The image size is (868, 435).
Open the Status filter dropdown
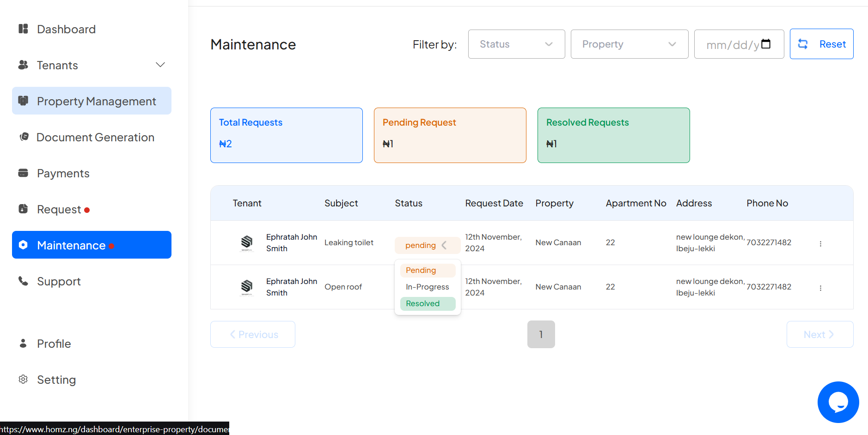tap(516, 44)
